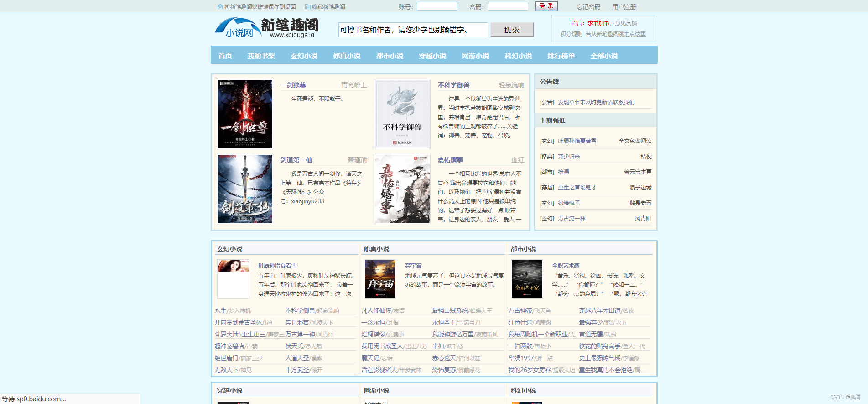Open the announcement 发现章节未及时更新请联系我们
Image resolution: width=868 pixels, height=404 pixels.
596,102
